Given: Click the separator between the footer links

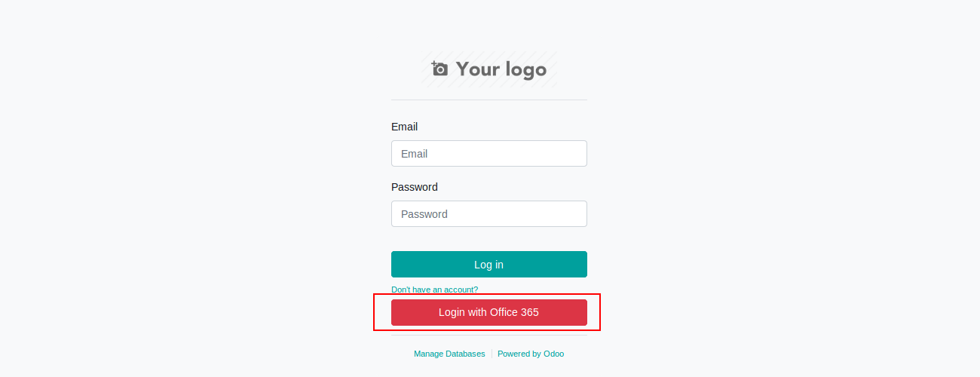Looking at the screenshot, I should pos(492,354).
